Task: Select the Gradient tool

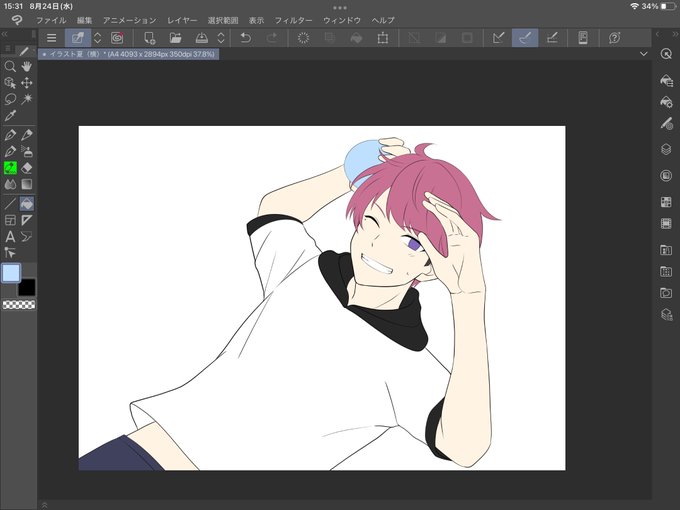Action: 27,184
